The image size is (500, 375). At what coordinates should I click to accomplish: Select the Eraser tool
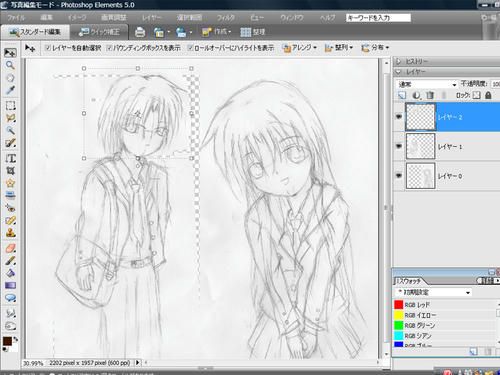[10, 248]
